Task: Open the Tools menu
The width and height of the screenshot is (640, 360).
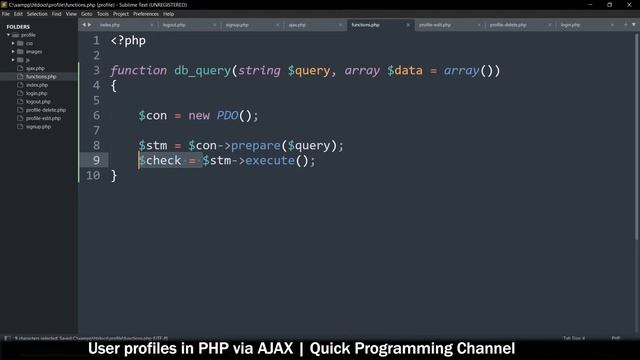Action: (103, 14)
